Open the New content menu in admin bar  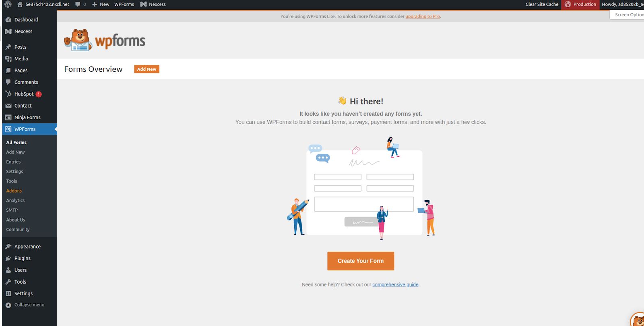(x=101, y=4)
